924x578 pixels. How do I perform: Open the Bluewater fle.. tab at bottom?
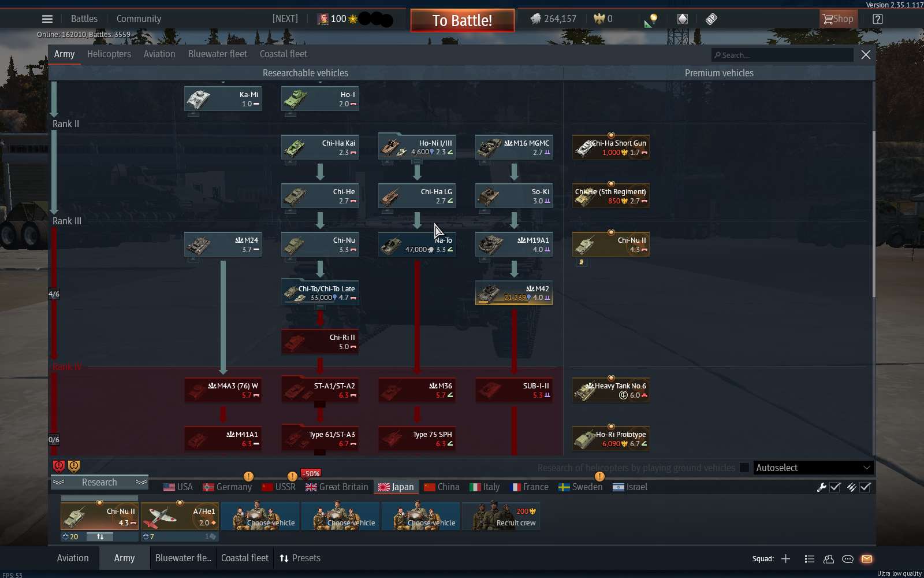(183, 558)
